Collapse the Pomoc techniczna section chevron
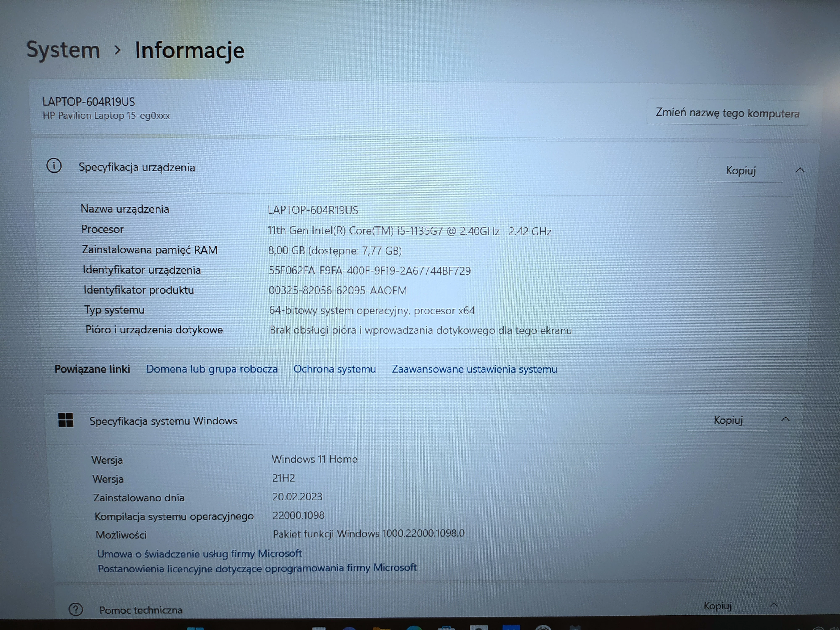840x630 pixels. [774, 605]
